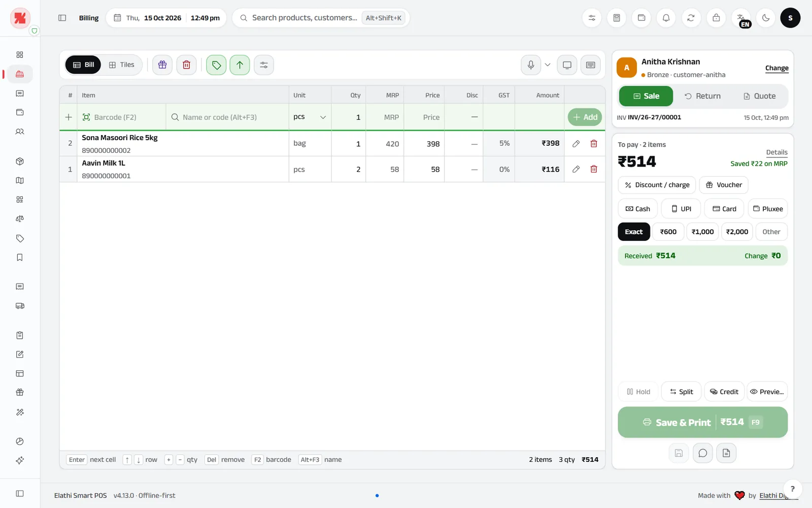Click the document icon below Save & Print
Image resolution: width=812 pixels, height=508 pixels.
pyautogui.click(x=726, y=453)
